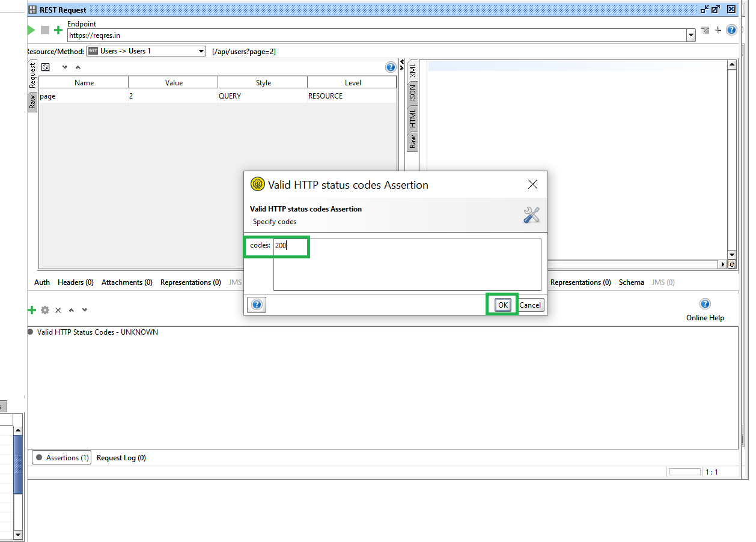Click the help icon above parameters table
This screenshot has width=756, height=542.
(391, 67)
